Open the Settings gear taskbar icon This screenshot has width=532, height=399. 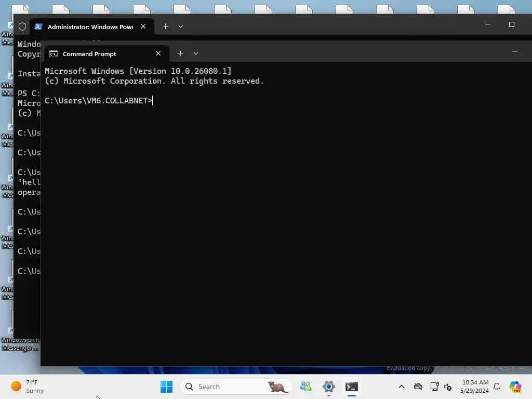[329, 387]
